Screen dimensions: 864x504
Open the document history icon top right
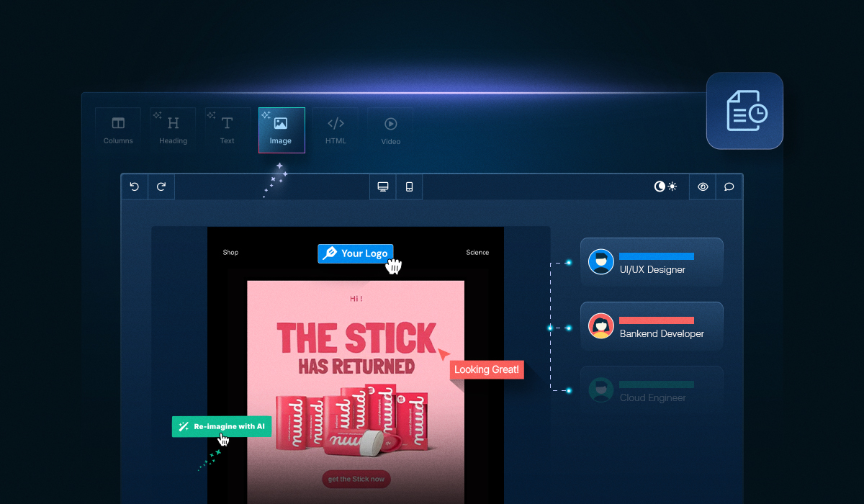744,112
